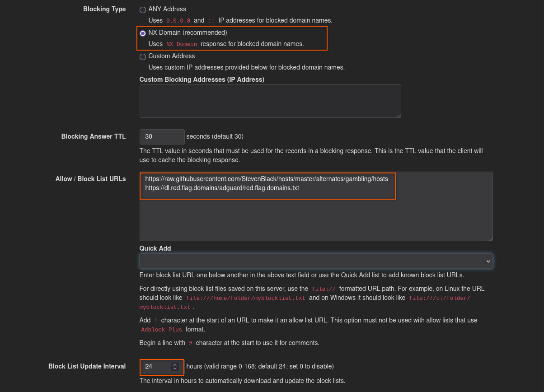Click the Block List Update Interval number field
Viewport: 544px width, 392px height.
click(156, 367)
